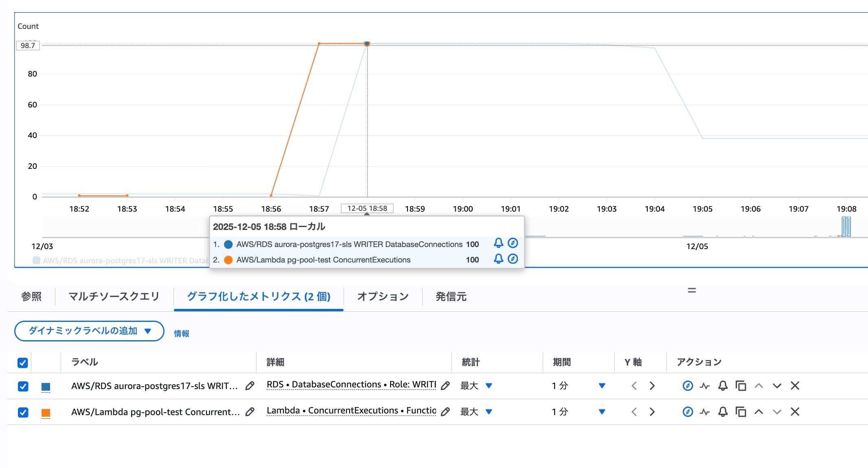Edit the RDS metric label with the pencil icon
This screenshot has width=868, height=468.
tap(250, 386)
